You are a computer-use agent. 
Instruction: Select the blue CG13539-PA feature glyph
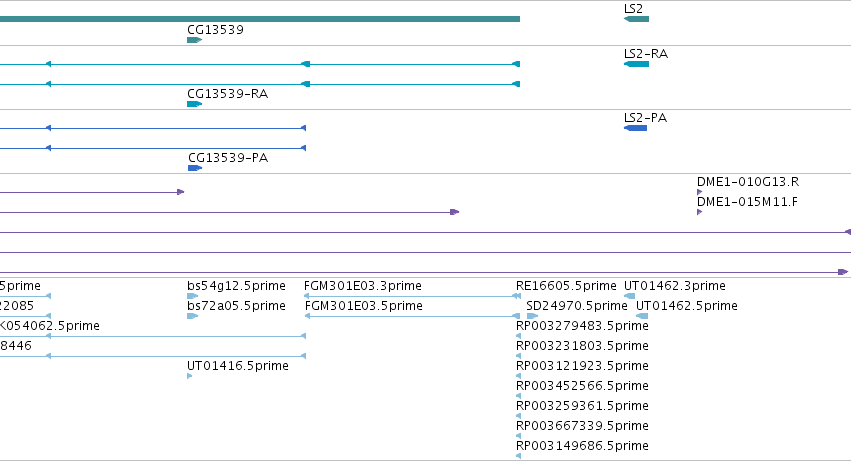(195, 168)
